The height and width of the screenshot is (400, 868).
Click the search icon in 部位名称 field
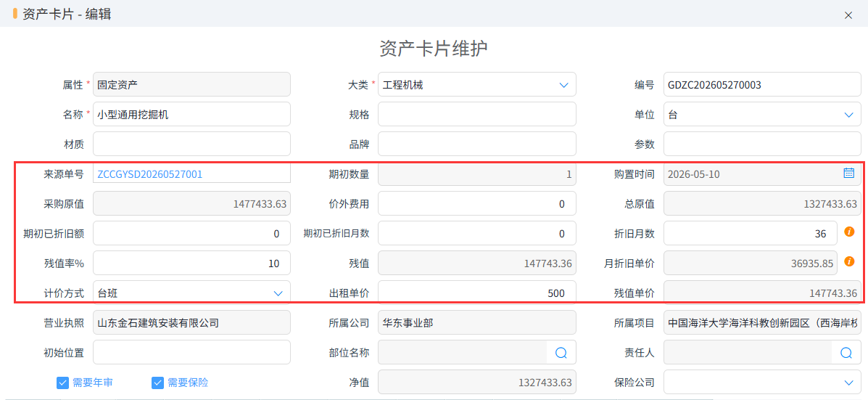point(561,353)
